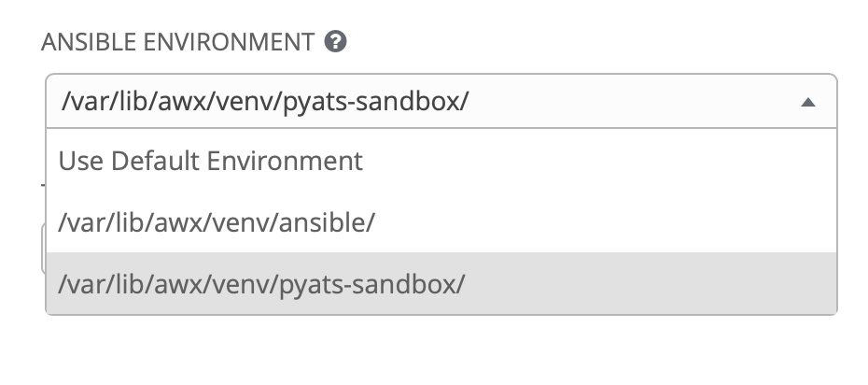868x385 pixels.
Task: Pick the highlighted pyats-sandbox venv option
Action: coord(260,284)
